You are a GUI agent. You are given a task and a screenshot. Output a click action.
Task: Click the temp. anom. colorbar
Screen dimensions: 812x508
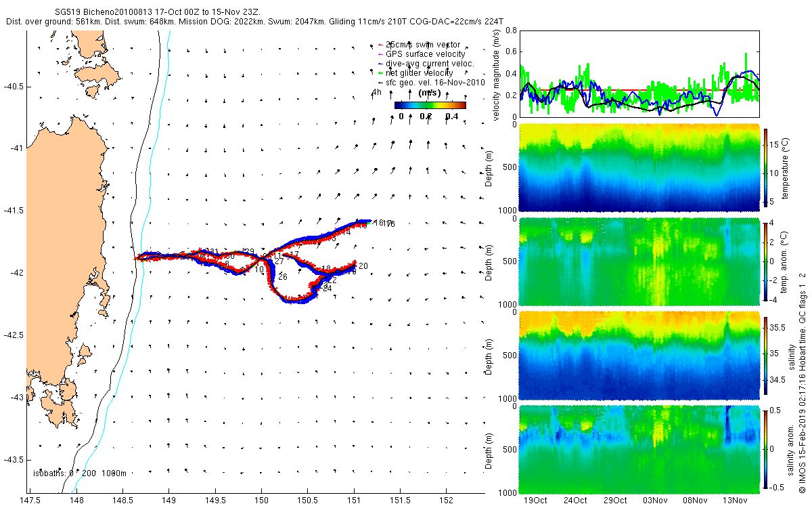(766, 261)
